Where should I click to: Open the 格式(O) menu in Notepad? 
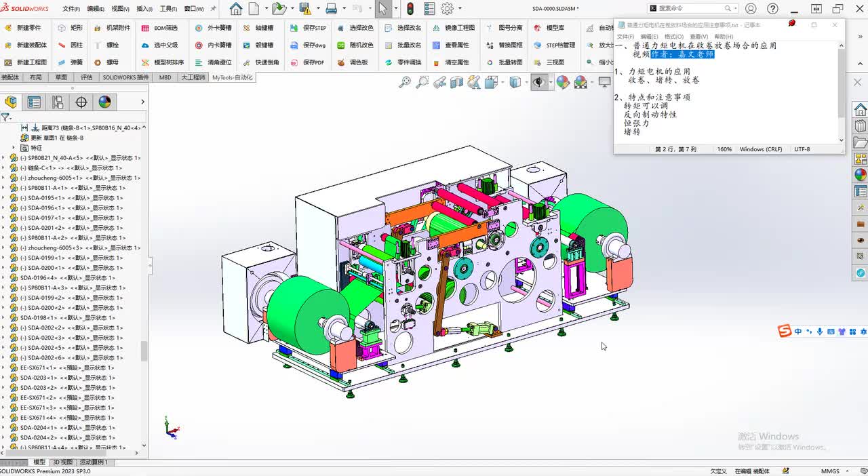[x=673, y=37]
